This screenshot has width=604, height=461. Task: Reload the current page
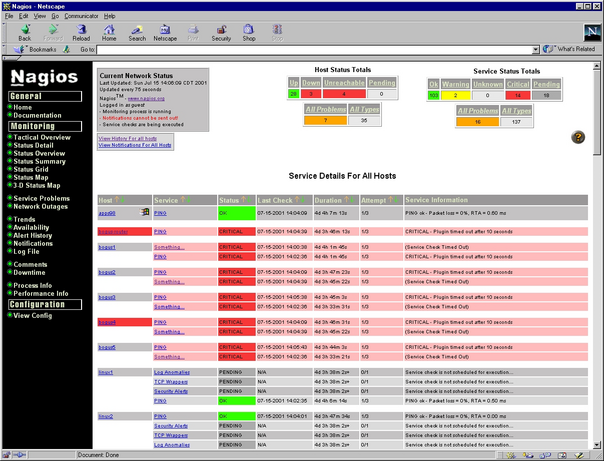(81, 32)
